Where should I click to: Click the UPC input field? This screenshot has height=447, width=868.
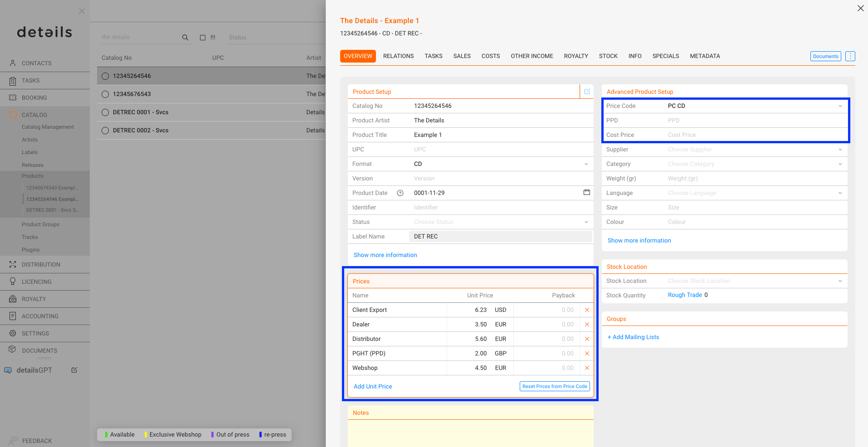click(x=501, y=150)
